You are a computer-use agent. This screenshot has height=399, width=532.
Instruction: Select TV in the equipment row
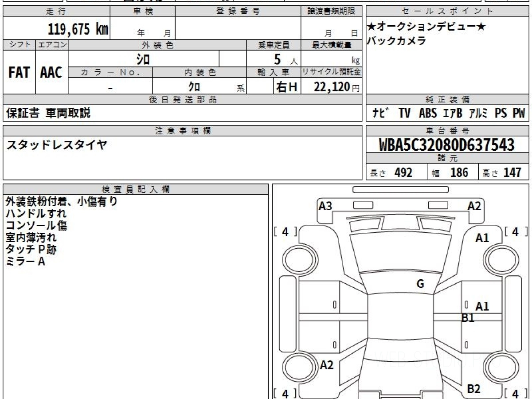[x=404, y=113]
